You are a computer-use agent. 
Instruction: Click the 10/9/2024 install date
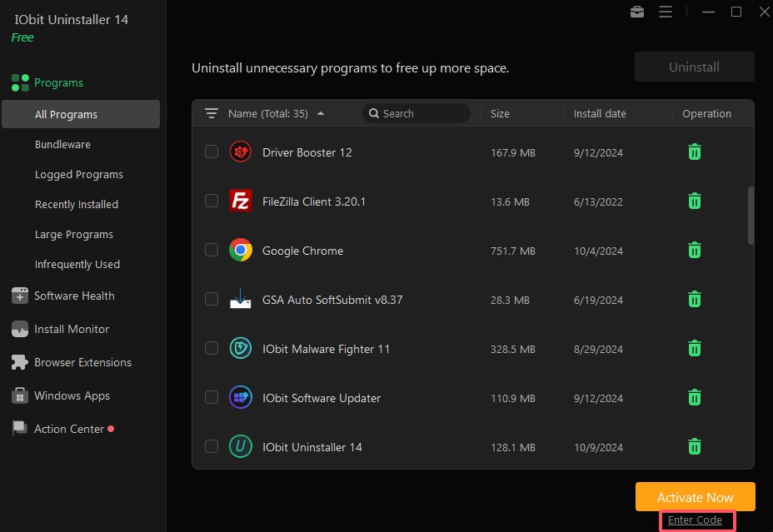598,447
